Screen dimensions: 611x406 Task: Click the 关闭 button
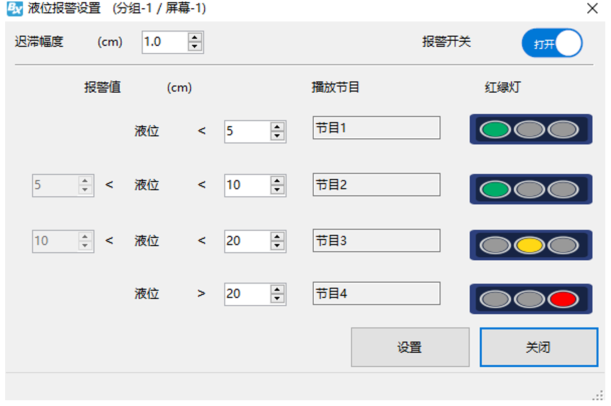click(x=538, y=347)
